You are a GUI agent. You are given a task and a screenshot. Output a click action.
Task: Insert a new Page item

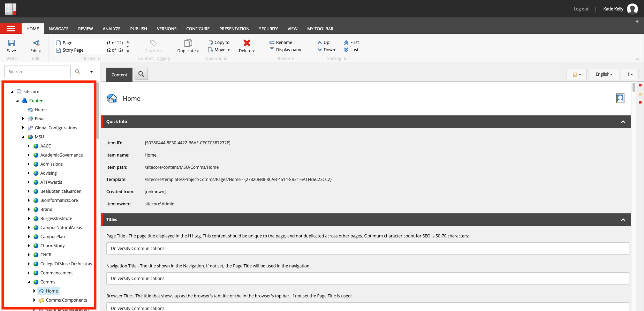coord(89,43)
